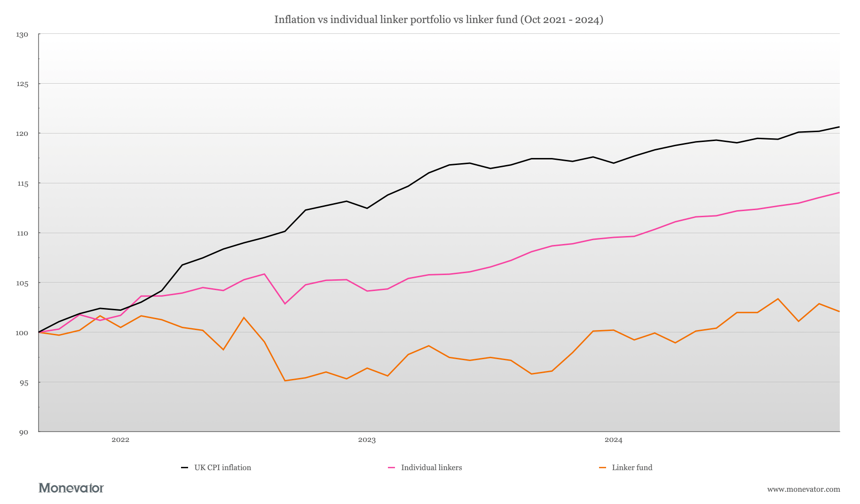
Task: Click the black UK CPI inflation legend marker
Action: click(x=185, y=468)
